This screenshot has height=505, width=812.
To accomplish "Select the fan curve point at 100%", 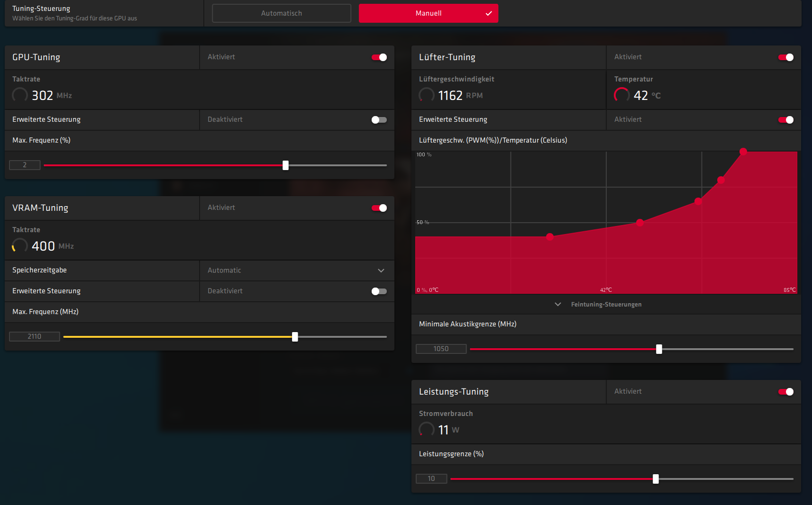I will point(743,152).
